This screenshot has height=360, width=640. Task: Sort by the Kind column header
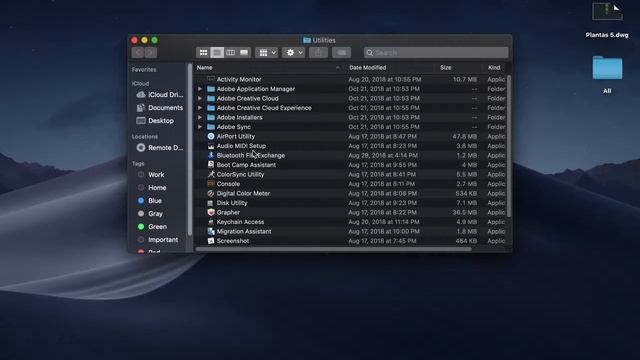(x=494, y=68)
